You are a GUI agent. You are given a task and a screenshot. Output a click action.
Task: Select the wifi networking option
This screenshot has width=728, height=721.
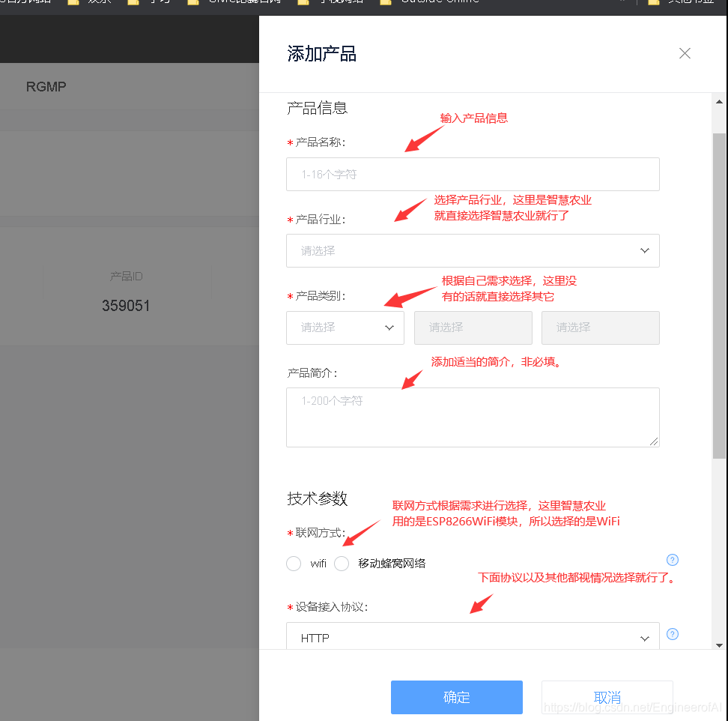[293, 564]
